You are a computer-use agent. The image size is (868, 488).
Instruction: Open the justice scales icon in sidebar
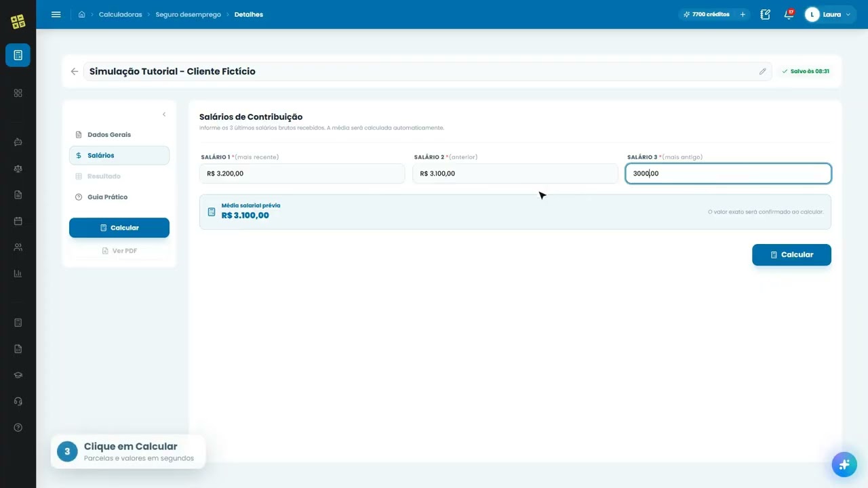tap(18, 169)
